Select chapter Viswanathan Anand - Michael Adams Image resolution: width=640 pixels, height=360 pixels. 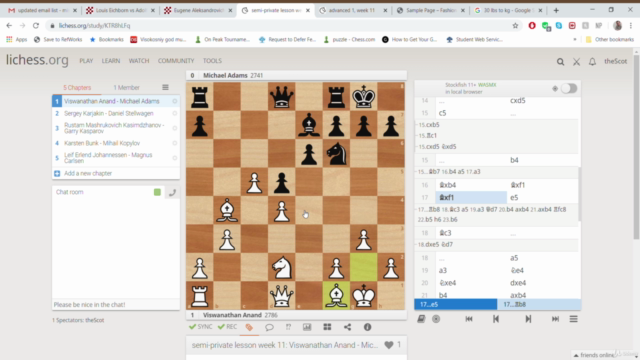[111, 101]
